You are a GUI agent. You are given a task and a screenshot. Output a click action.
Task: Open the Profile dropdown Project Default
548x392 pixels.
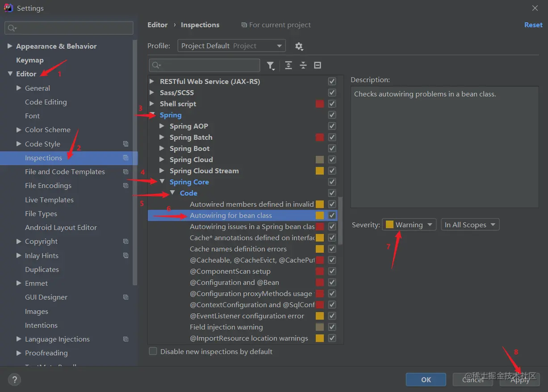[x=231, y=46]
